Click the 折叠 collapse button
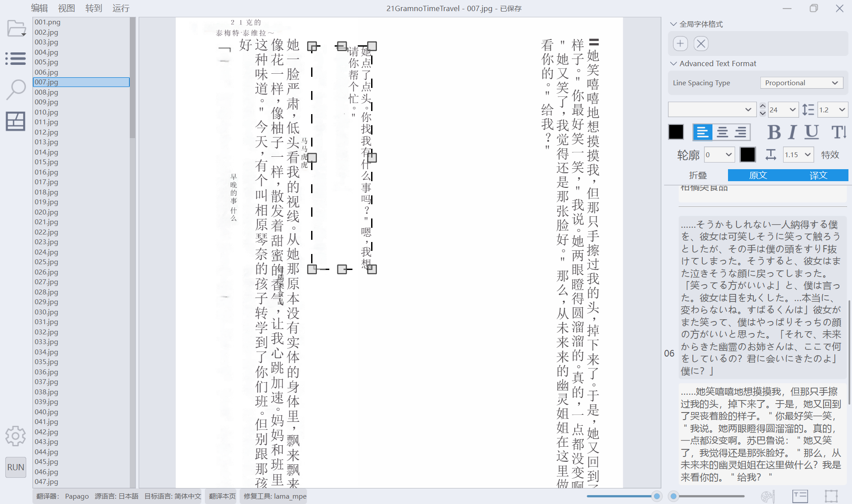This screenshot has width=852, height=504. pos(698,175)
